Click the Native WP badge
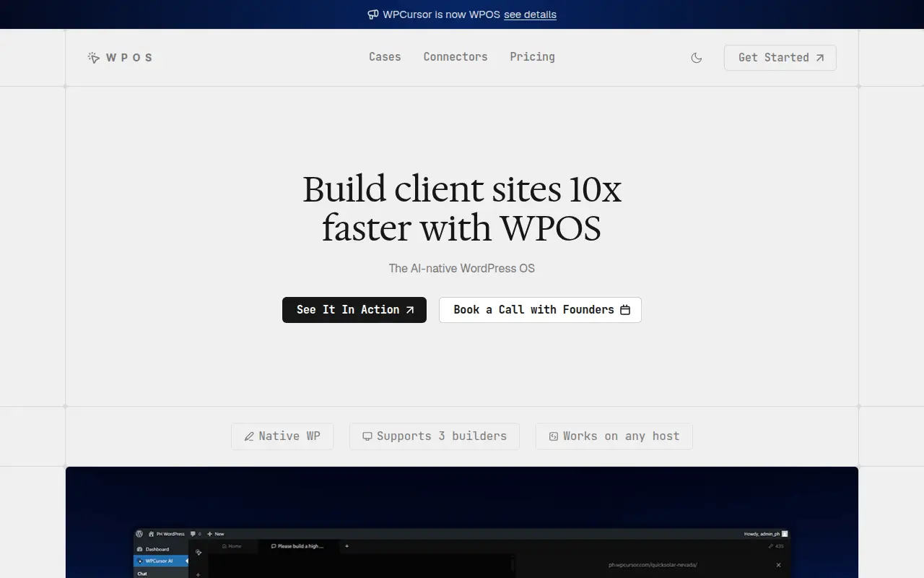This screenshot has width=924, height=578. click(x=282, y=436)
